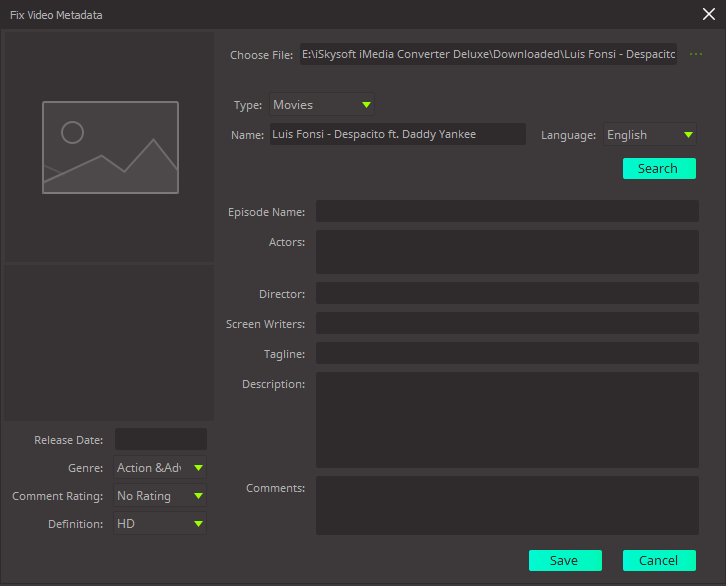Save the video metadata changes
Image resolution: width=726 pixels, height=586 pixels.
[x=565, y=560]
